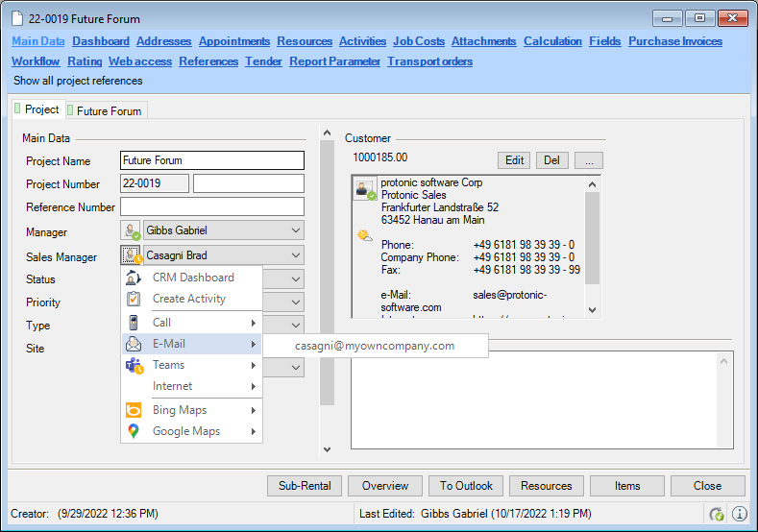Click the To Outlook button
Image resolution: width=758 pixels, height=532 pixels.
(x=466, y=486)
